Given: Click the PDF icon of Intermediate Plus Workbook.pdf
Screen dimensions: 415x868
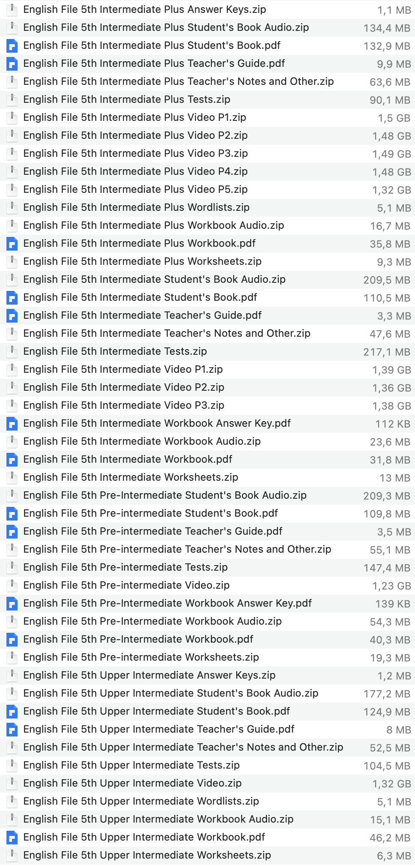Looking at the screenshot, I should [x=12, y=243].
